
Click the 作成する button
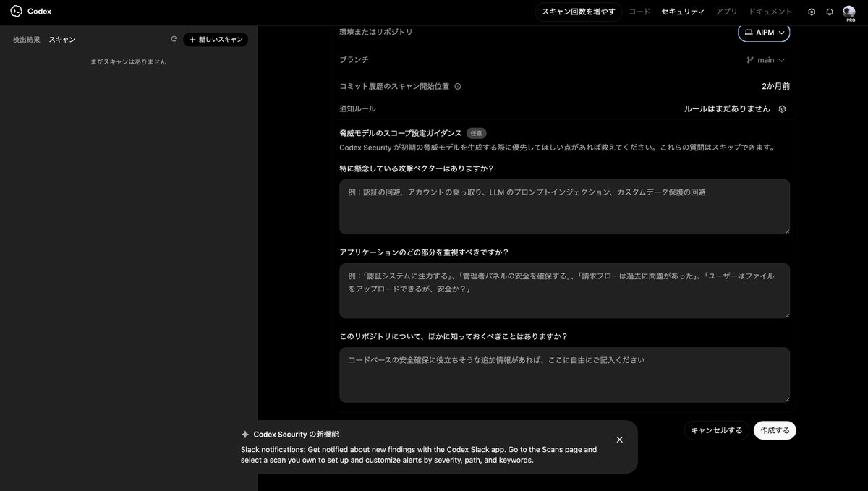click(775, 430)
